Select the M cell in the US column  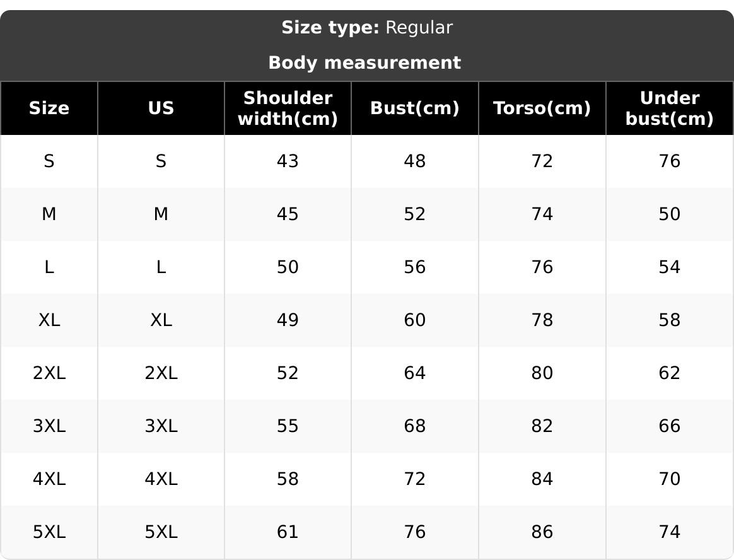161,214
